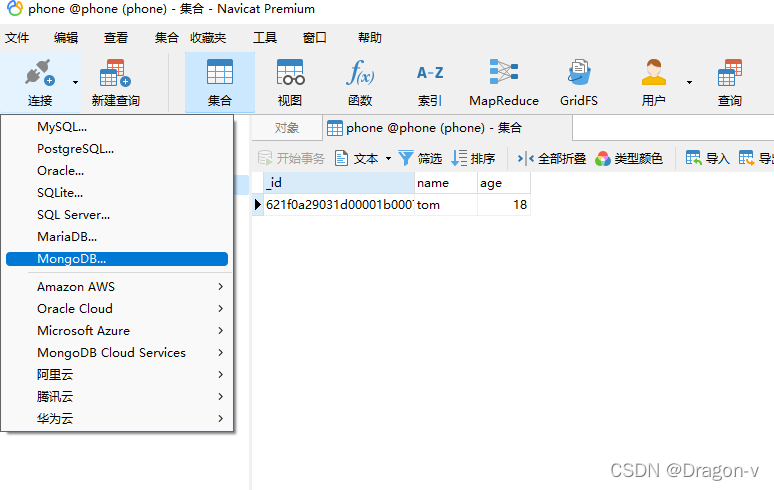Choose PostgreSQL... connection type

tap(117, 149)
